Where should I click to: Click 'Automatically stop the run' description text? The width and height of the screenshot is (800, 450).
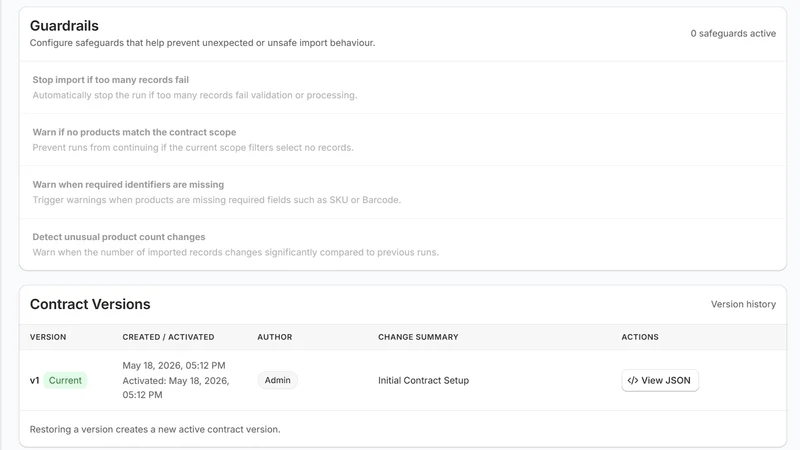pos(195,95)
